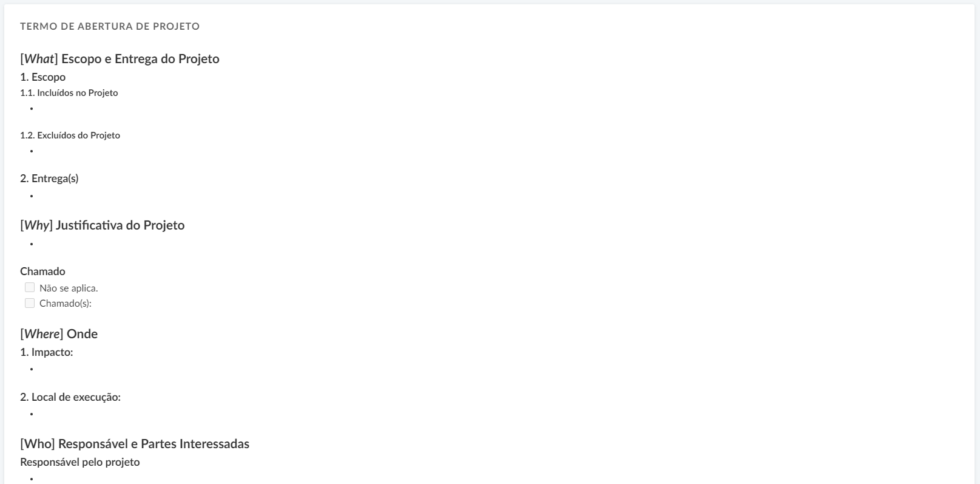Click the "1.2. Excluídos do Projeto" label
This screenshot has width=980, height=484.
(70, 135)
